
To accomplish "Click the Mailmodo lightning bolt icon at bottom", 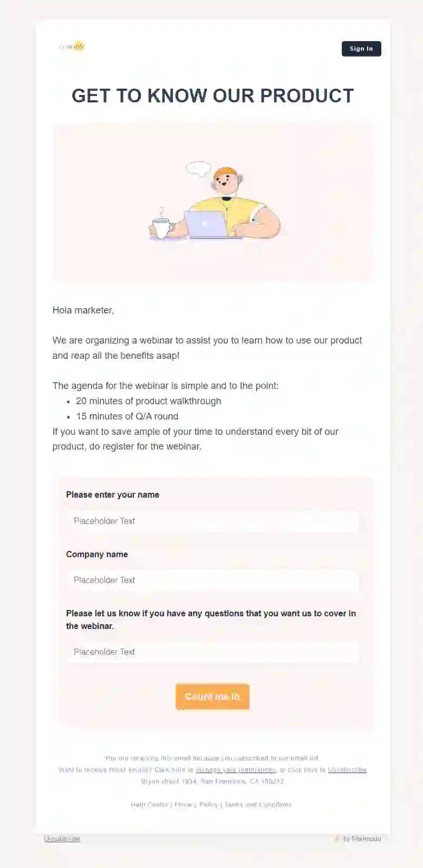I will tap(338, 838).
